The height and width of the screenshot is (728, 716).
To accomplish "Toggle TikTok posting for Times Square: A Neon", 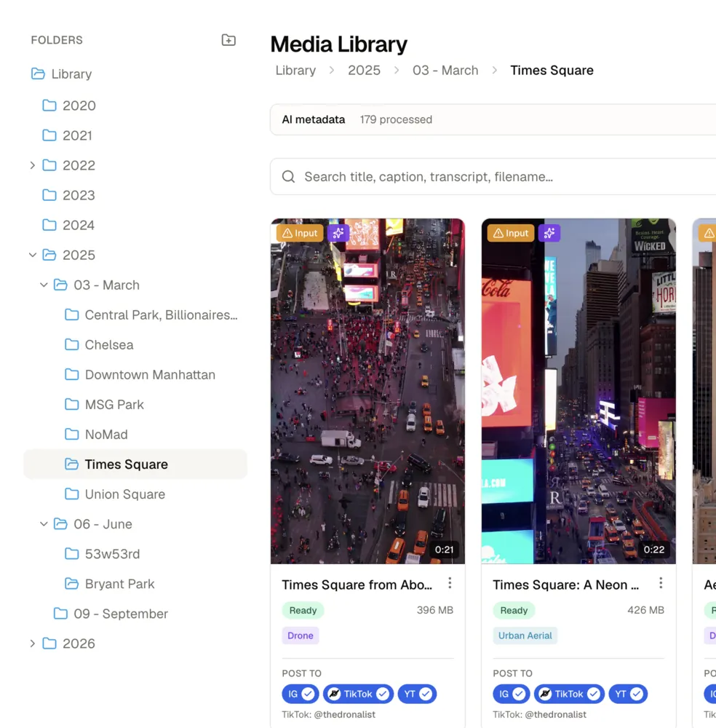I will coord(569,694).
